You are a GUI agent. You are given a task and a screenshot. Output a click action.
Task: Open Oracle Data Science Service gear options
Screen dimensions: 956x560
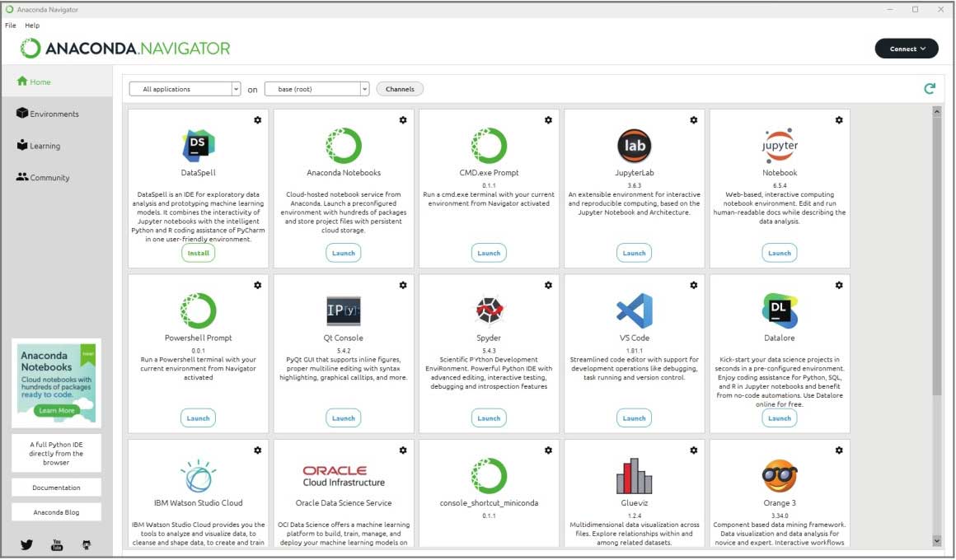point(403,450)
